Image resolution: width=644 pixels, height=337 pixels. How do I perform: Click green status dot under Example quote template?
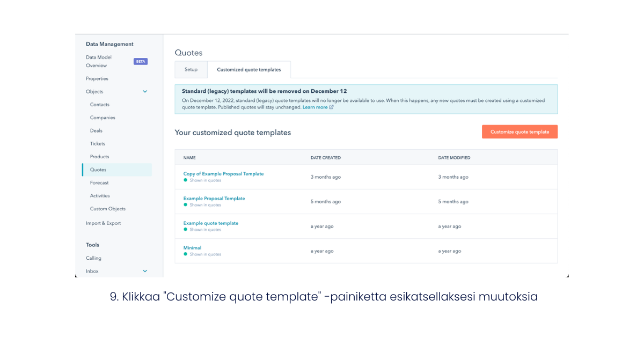point(186,229)
